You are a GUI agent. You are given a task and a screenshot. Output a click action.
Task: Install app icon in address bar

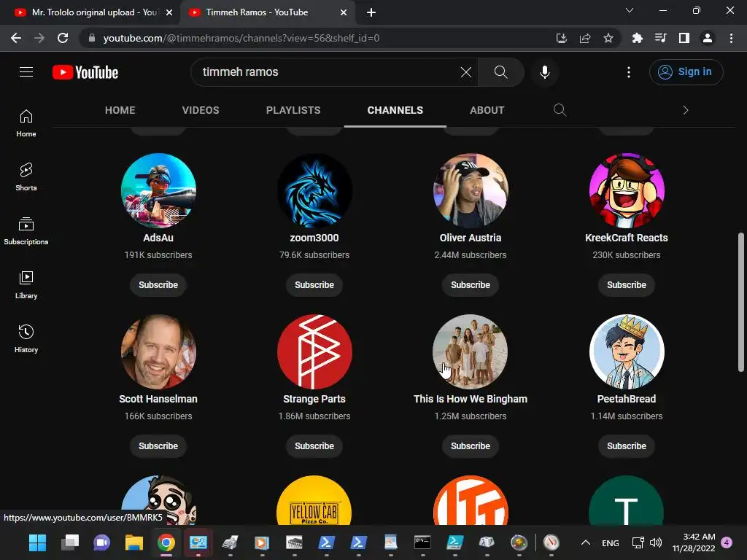pos(562,38)
